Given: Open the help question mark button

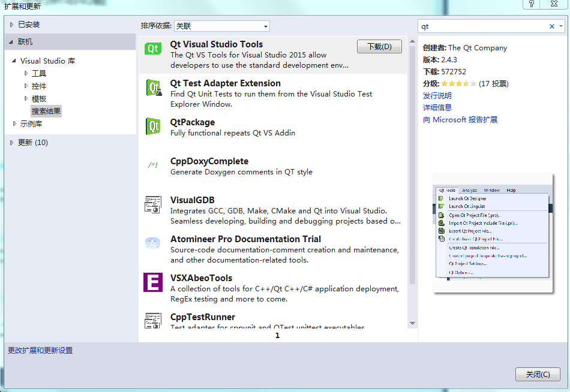Looking at the screenshot, I should pos(531,4).
